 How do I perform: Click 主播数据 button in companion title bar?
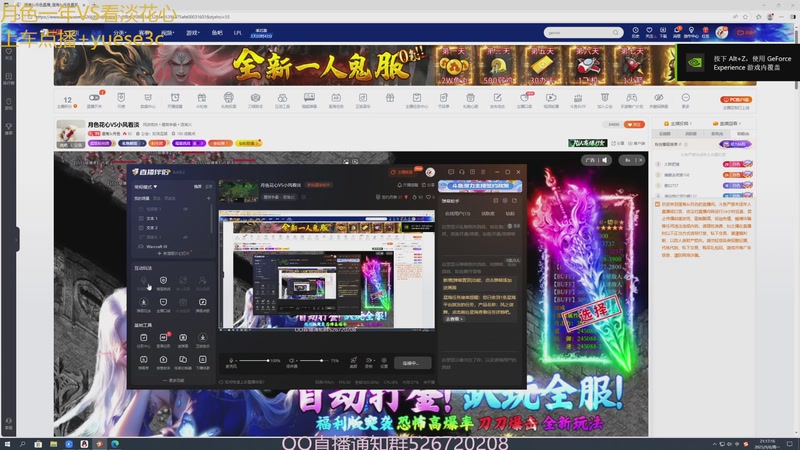pos(407,172)
